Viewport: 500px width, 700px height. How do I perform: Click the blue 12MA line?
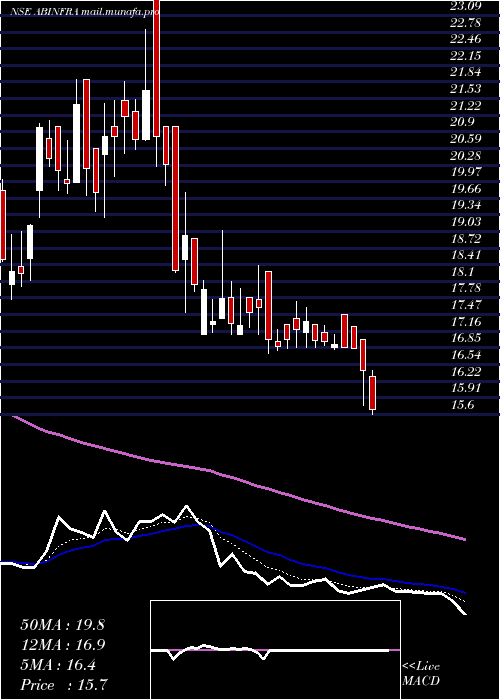click(x=268, y=551)
